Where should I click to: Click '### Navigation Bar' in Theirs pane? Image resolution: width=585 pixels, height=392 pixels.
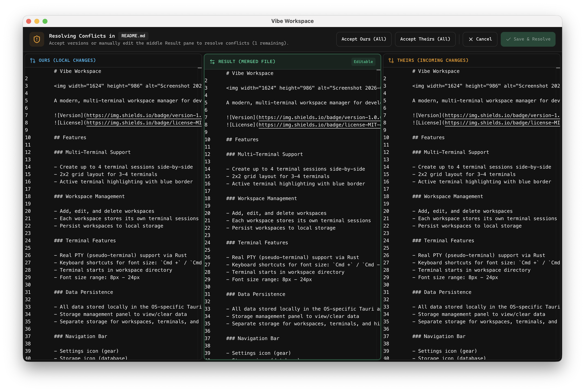[439, 337]
